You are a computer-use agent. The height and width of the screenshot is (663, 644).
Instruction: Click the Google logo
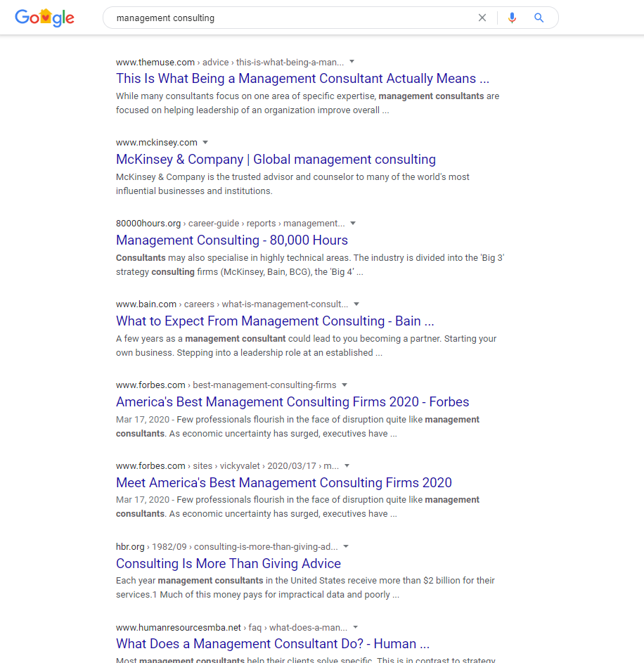click(x=44, y=18)
